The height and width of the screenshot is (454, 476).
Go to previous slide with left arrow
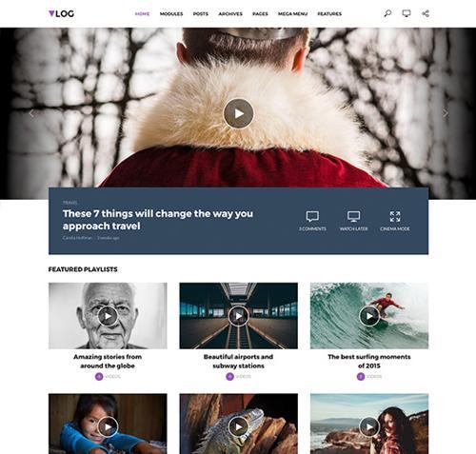pyautogui.click(x=31, y=113)
